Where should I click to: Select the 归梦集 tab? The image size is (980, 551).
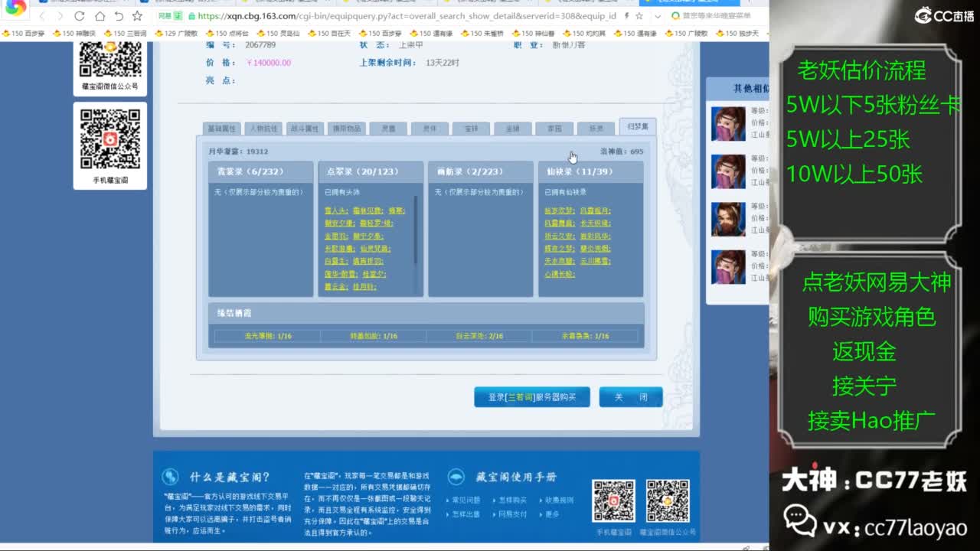point(637,127)
